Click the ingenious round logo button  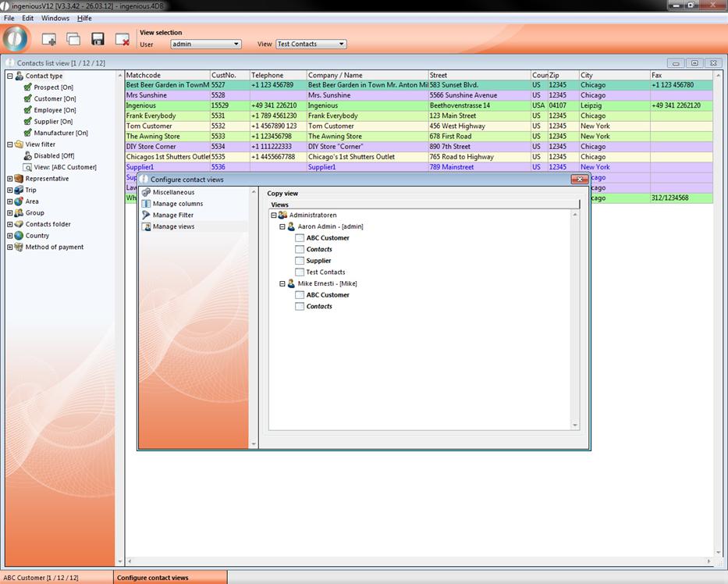point(16,39)
